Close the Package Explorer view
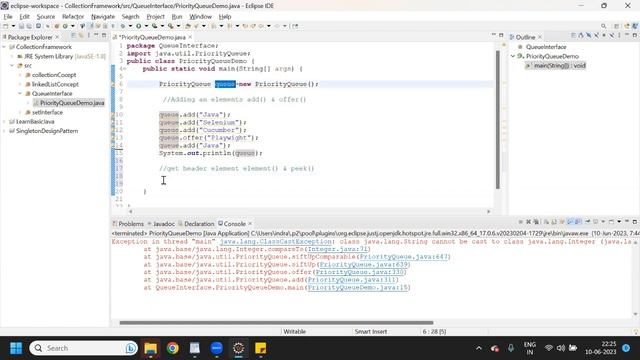Screen dimensions: 640x360 tap(57, 37)
